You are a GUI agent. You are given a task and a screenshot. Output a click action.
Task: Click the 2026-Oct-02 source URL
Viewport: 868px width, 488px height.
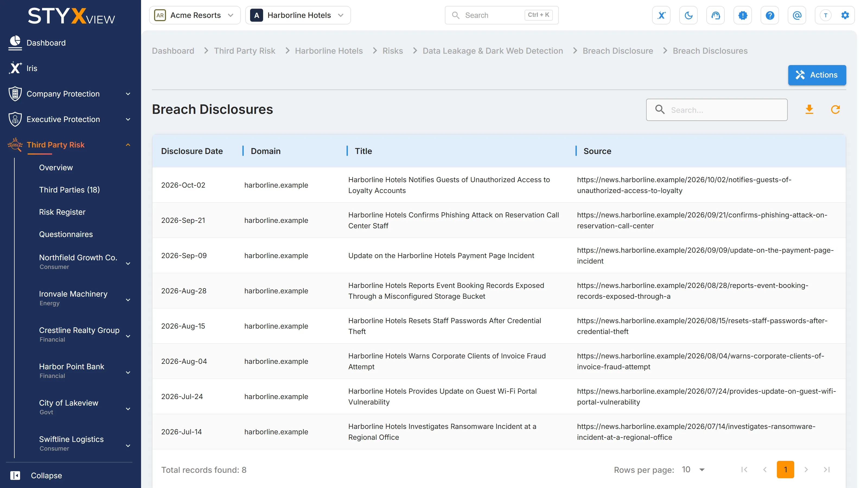point(684,185)
